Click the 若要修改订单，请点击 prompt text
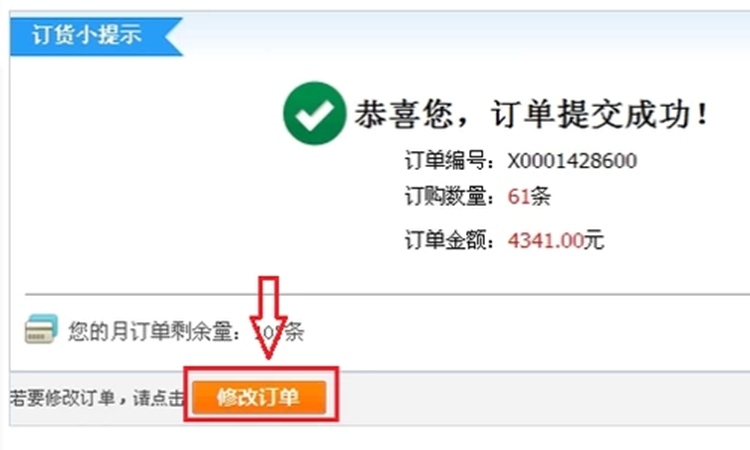Viewport: 750px width, 450px height. pos(97,398)
